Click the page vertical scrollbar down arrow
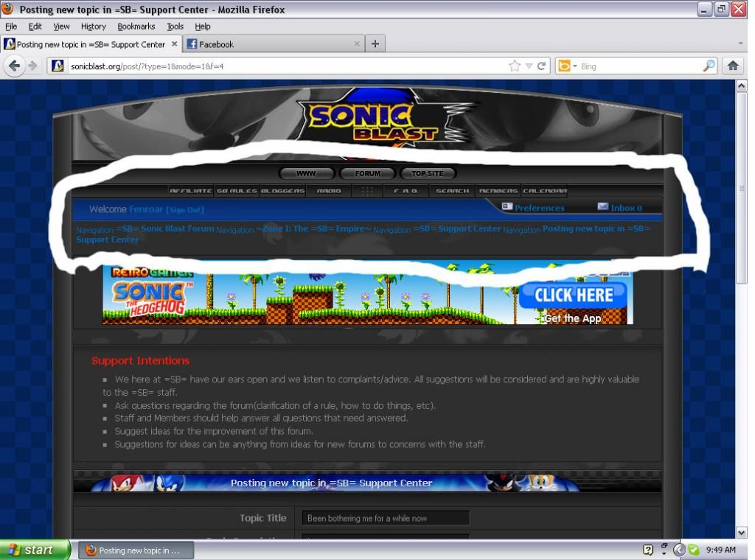 (x=742, y=532)
